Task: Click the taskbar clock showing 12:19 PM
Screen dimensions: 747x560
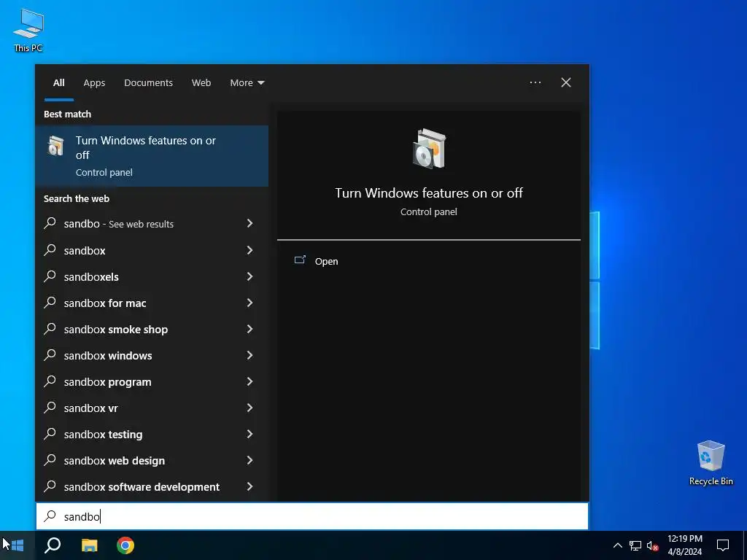Action: point(684,545)
